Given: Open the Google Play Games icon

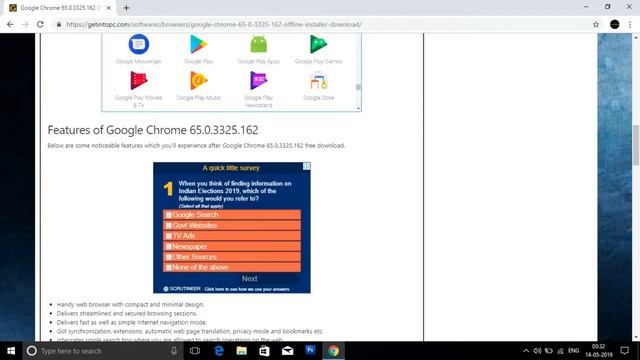Looking at the screenshot, I should pyautogui.click(x=318, y=44).
